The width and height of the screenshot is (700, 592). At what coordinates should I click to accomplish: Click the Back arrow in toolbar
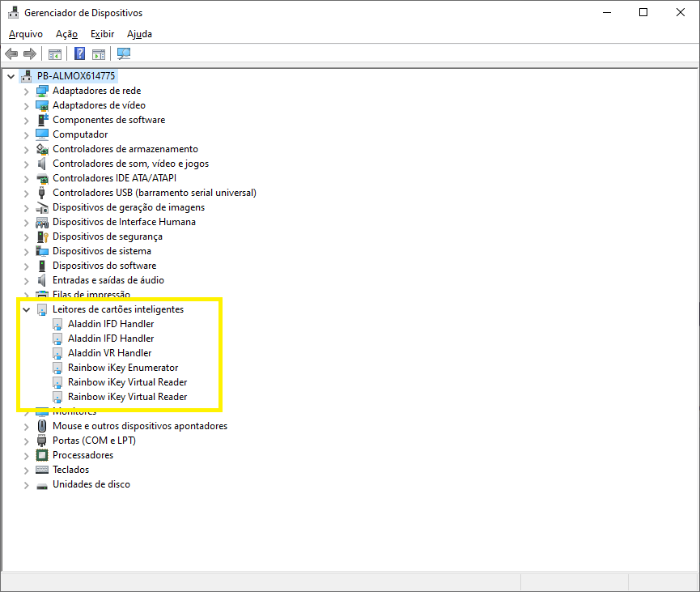click(x=11, y=54)
